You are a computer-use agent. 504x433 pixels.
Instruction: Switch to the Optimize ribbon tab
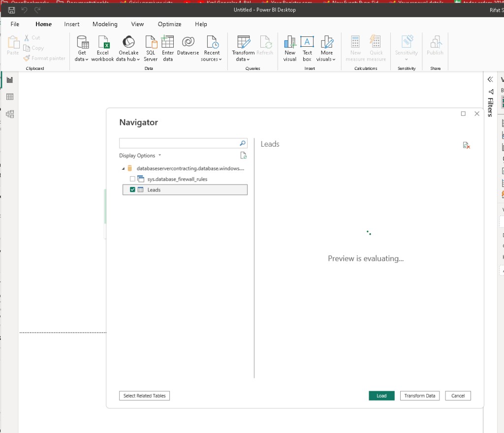[x=169, y=24]
